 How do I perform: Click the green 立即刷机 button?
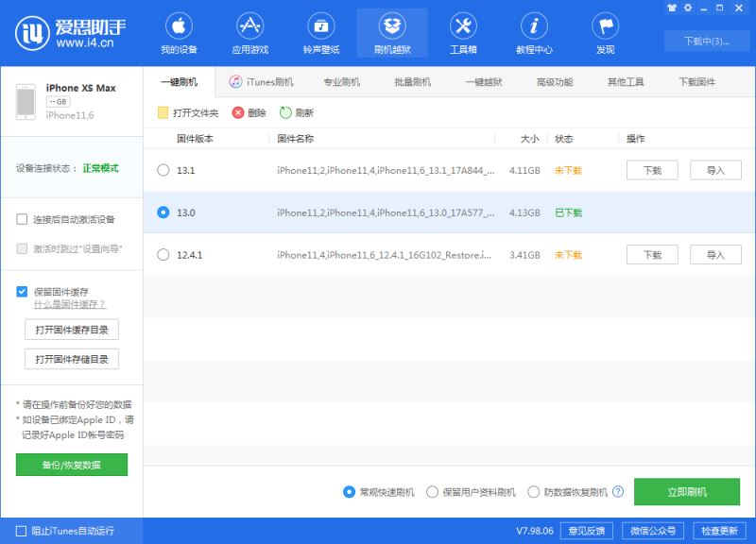click(x=687, y=491)
